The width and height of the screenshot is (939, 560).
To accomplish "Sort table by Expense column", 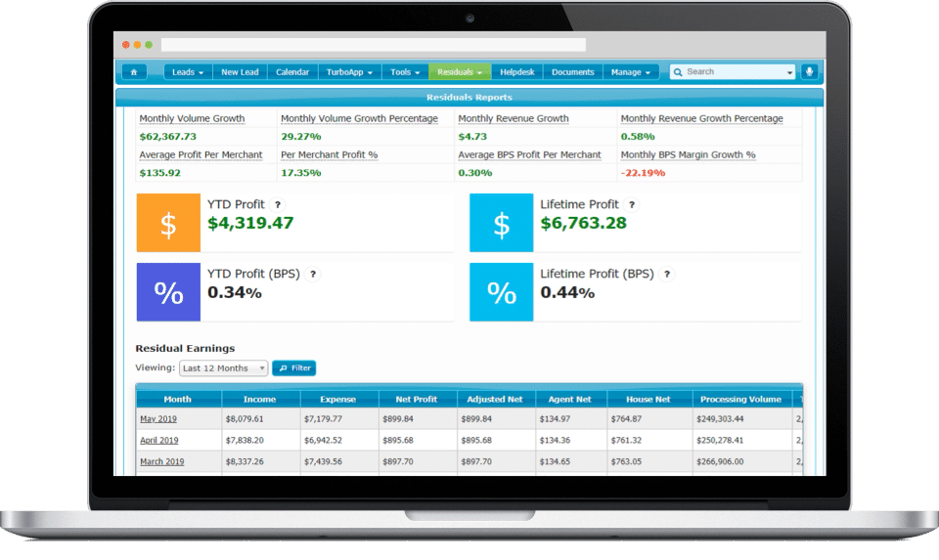I will point(338,399).
